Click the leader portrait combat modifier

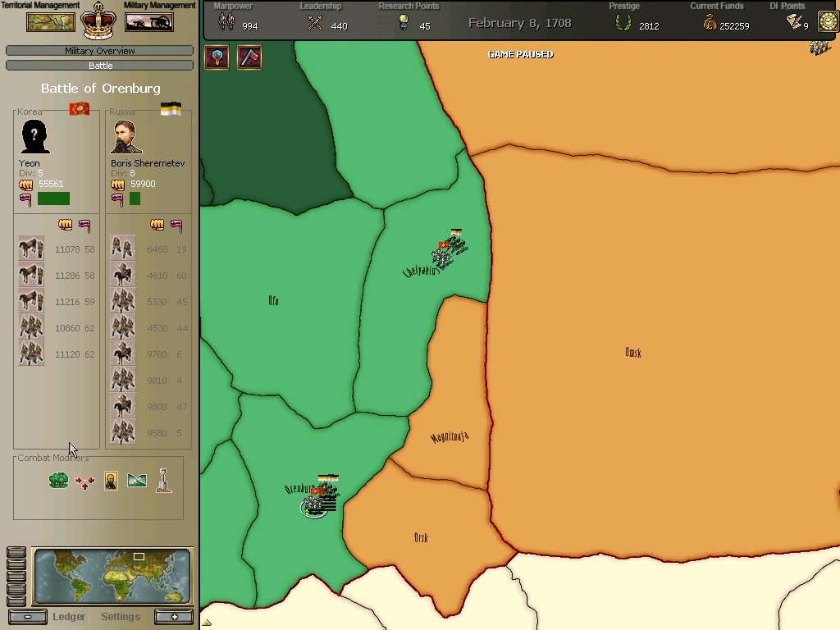point(111,481)
